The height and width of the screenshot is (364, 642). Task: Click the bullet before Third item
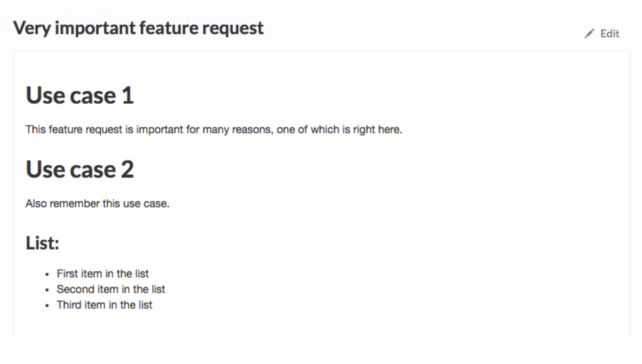tap(47, 306)
